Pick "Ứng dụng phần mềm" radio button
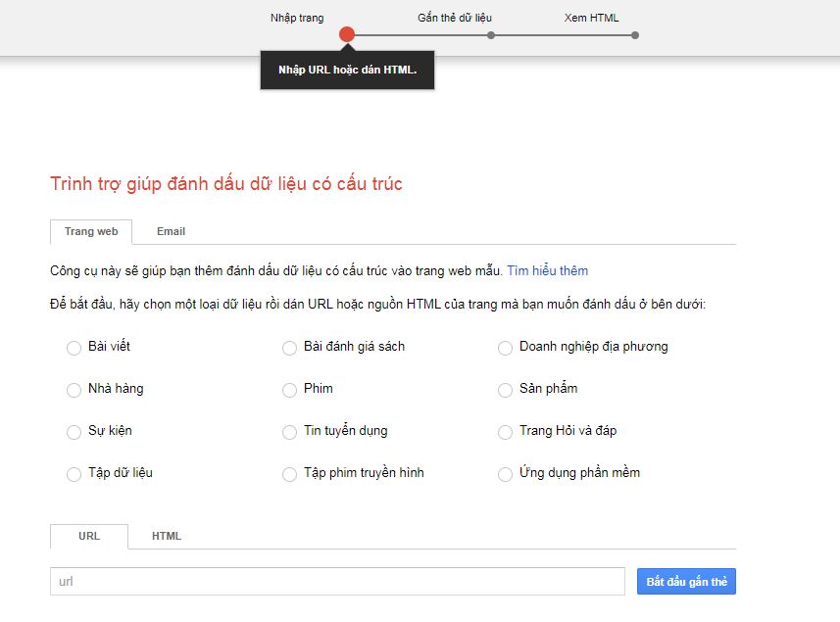 [505, 474]
